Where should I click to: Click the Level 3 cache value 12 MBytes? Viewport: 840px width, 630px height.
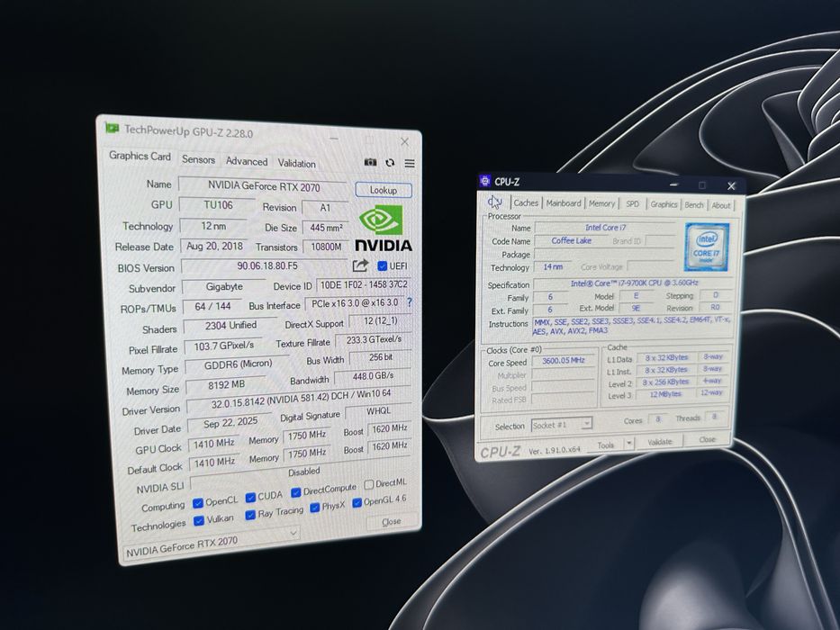click(x=665, y=394)
